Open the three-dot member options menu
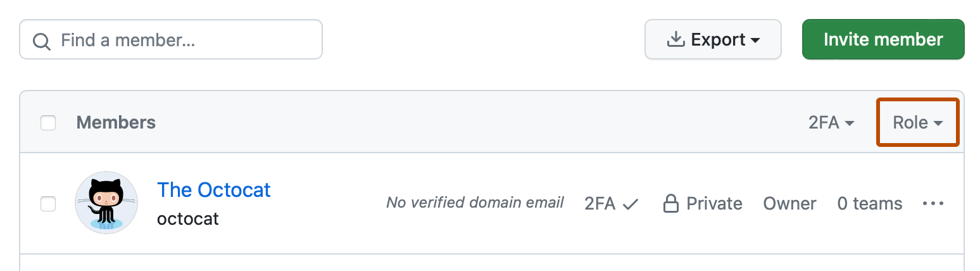This screenshot has width=980, height=271. (933, 204)
